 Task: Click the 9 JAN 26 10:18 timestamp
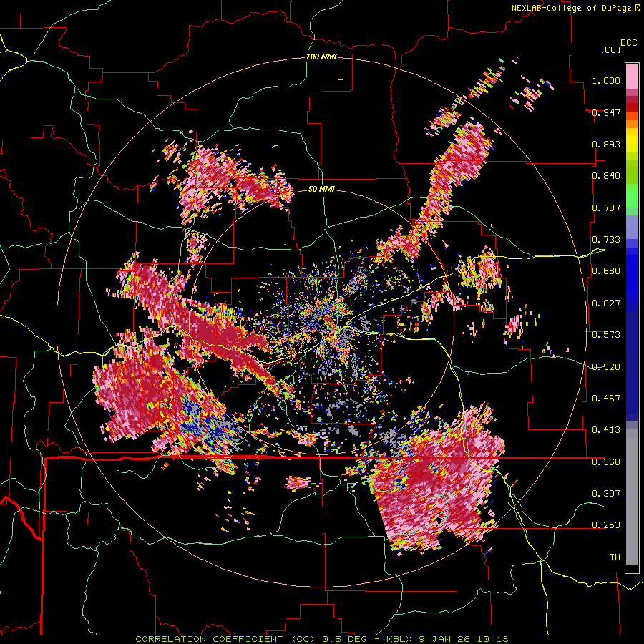464,639
